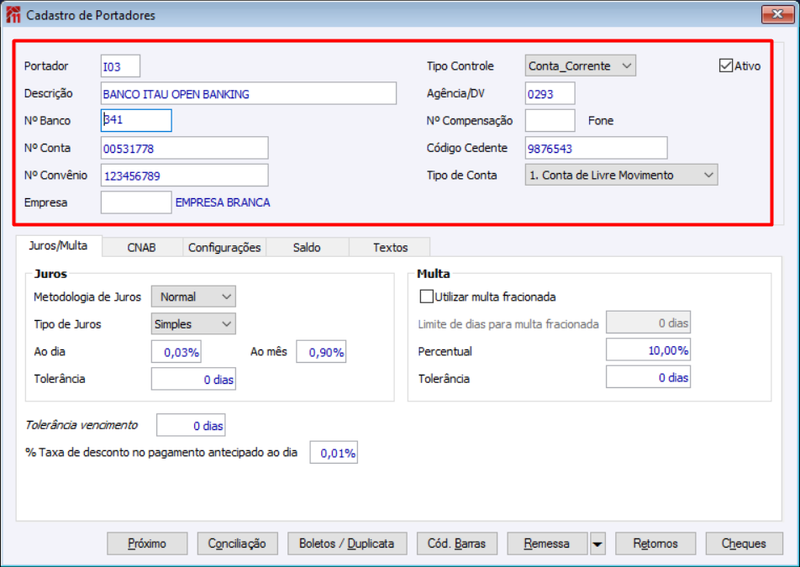Image resolution: width=800 pixels, height=567 pixels.
Task: Click the Multa Tolerância field
Action: pyautogui.click(x=648, y=377)
